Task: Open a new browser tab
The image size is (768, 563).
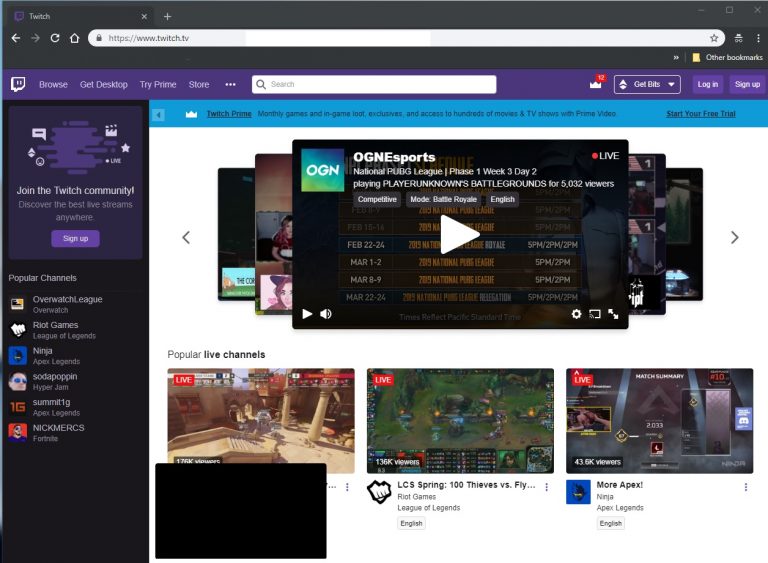Action: (168, 16)
